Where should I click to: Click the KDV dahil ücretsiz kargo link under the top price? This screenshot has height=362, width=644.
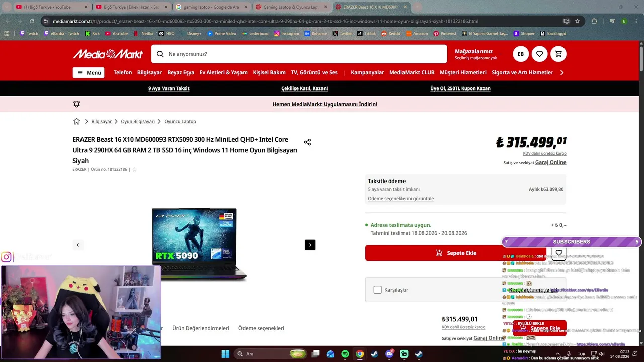pyautogui.click(x=544, y=154)
